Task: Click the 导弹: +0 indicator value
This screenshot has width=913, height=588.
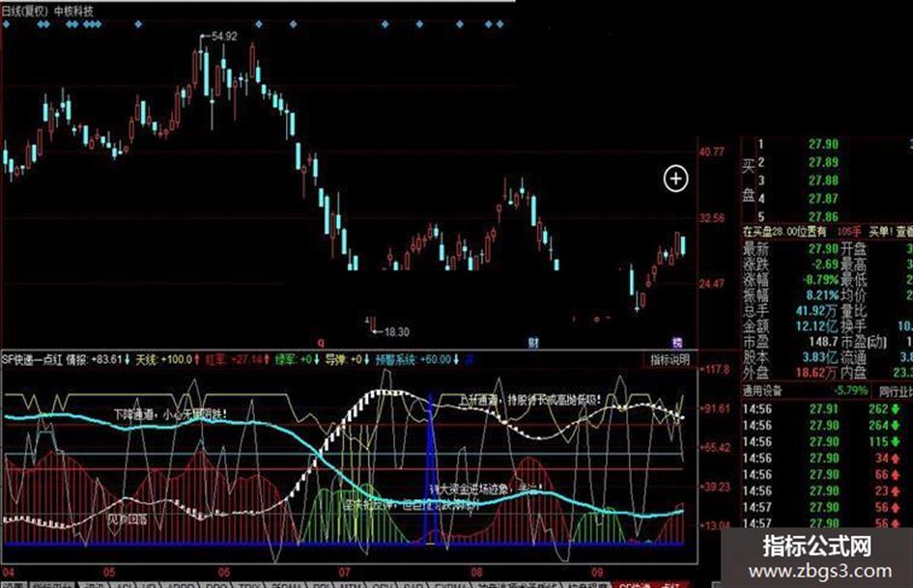Action: click(347, 360)
